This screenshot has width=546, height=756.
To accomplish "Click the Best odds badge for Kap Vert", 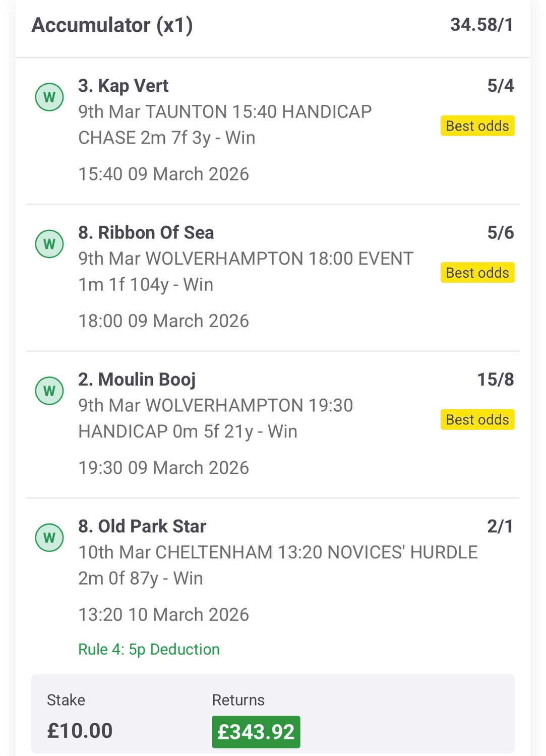I will click(x=477, y=126).
